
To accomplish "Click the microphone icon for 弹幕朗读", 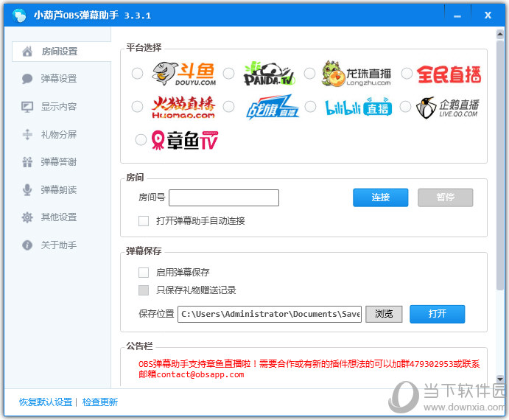I will 27,189.
